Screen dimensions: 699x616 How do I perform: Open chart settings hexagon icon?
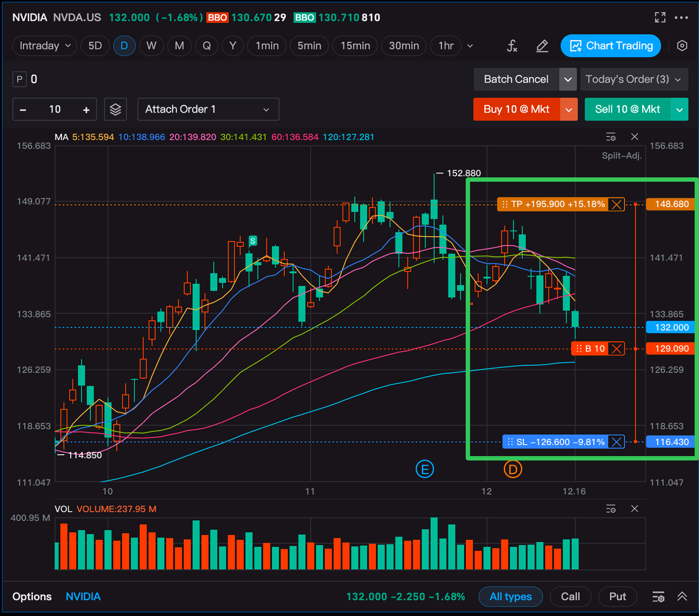tap(682, 46)
